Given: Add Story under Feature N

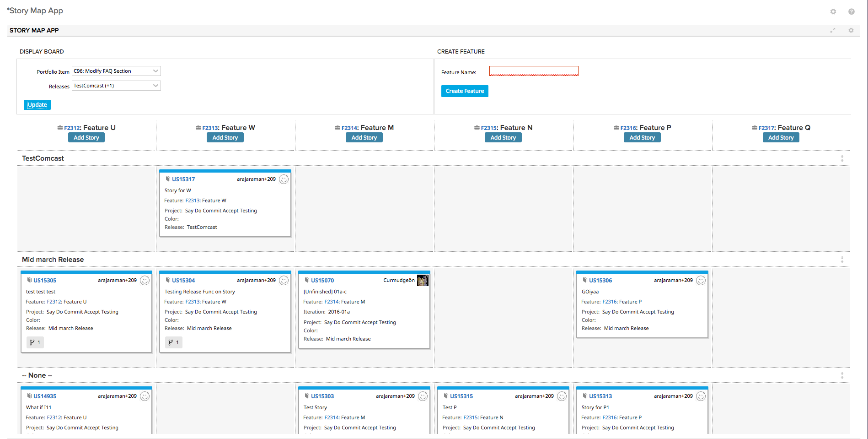Looking at the screenshot, I should coord(503,138).
